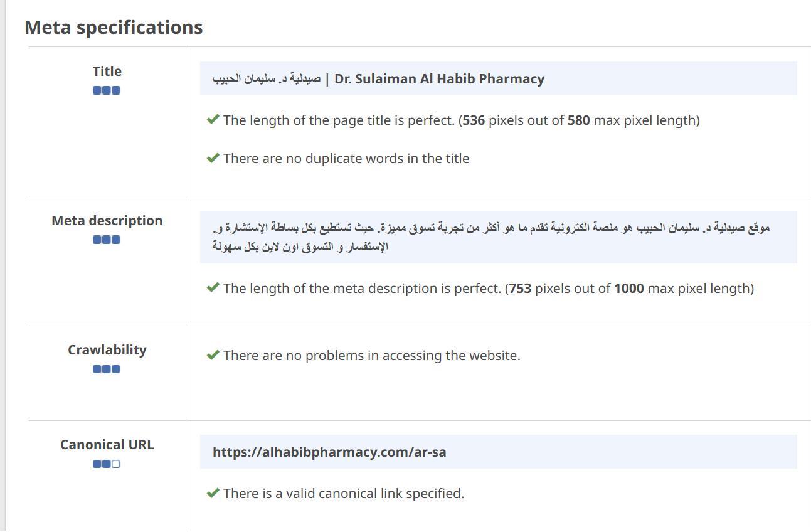811x532 pixels.
Task: Click the no problems accessing website message
Action: [372, 356]
